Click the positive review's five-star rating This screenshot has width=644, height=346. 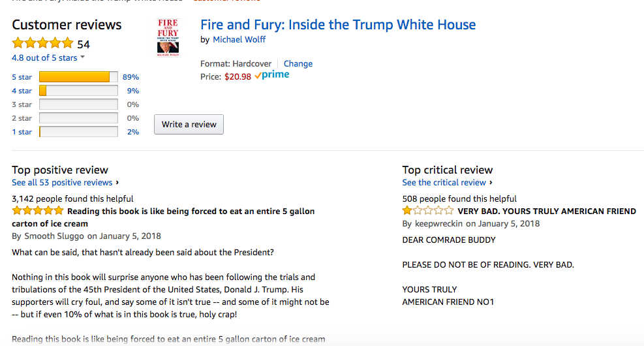(38, 211)
